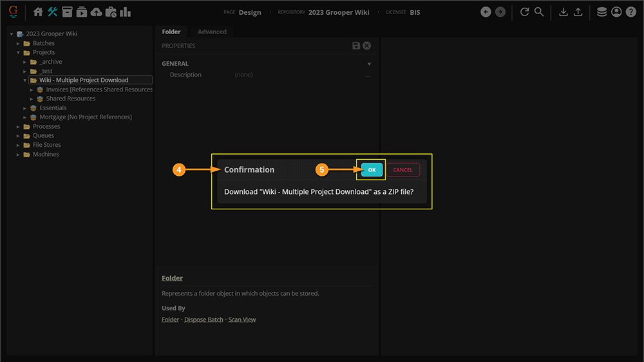The height and width of the screenshot is (362, 644).
Task: Open the help question mark icon
Action: click(x=631, y=12)
